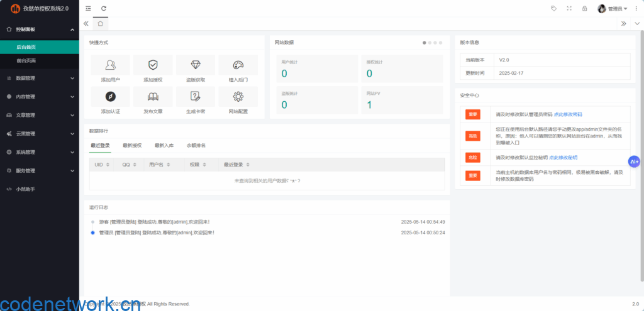Sort the table by UID column
Screen dimensions: 644x311
click(x=102, y=165)
